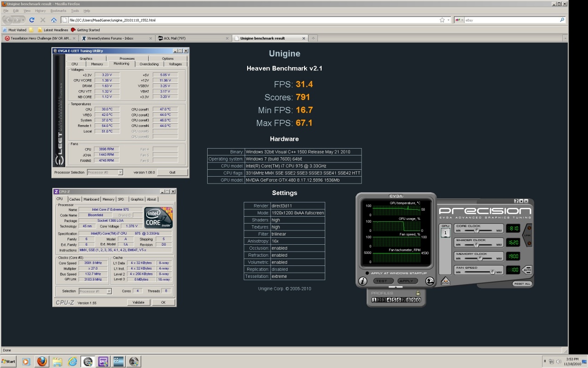This screenshot has width=588, height=368.
Task: Click the Sync GPU settings icon
Action: click(x=445, y=281)
